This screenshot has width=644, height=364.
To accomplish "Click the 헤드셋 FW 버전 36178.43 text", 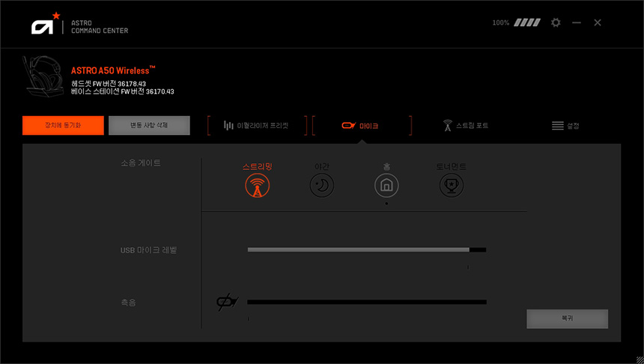I will (109, 84).
